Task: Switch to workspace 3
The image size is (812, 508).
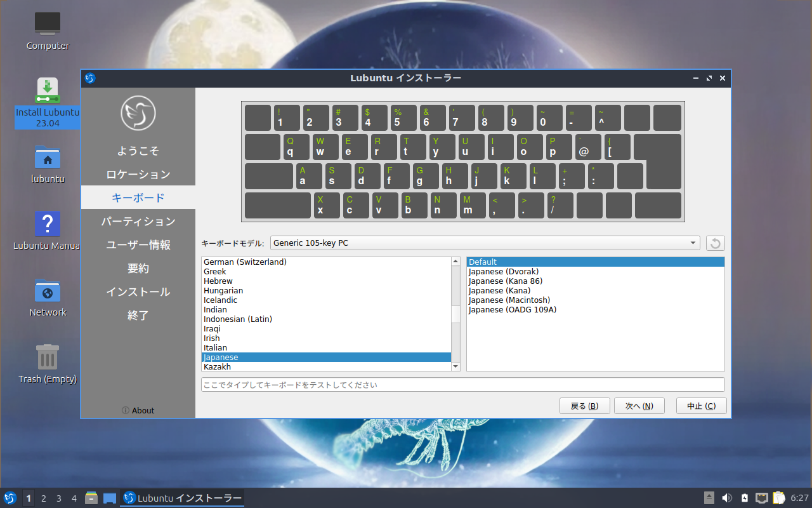Action: coord(59,498)
